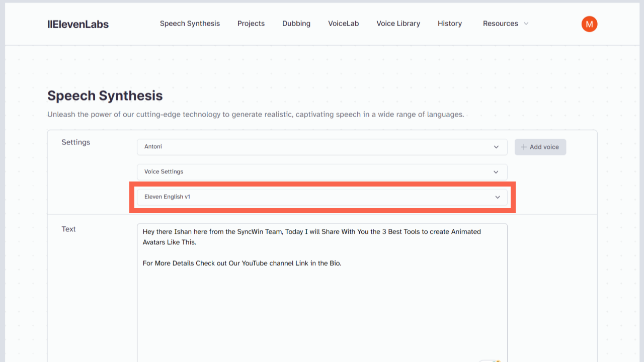The height and width of the screenshot is (362, 644).
Task: Focus the text box with the Ishan script
Action: pyautogui.click(x=322, y=293)
